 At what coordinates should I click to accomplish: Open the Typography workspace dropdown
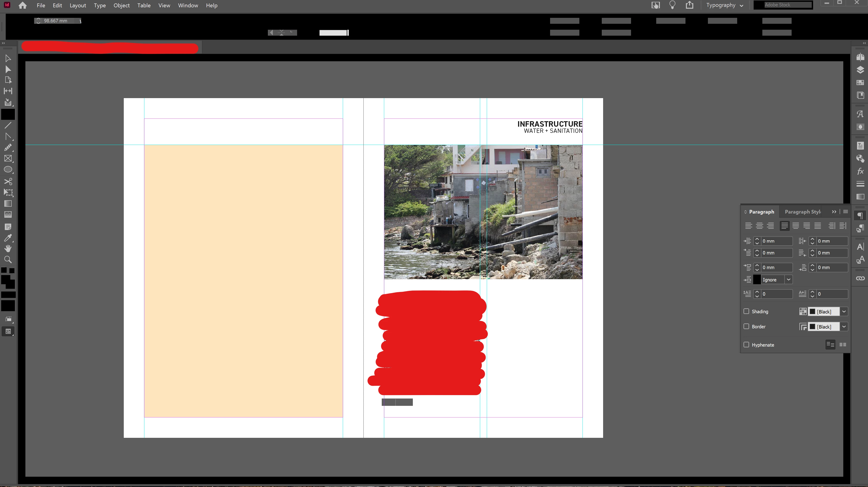pyautogui.click(x=724, y=5)
